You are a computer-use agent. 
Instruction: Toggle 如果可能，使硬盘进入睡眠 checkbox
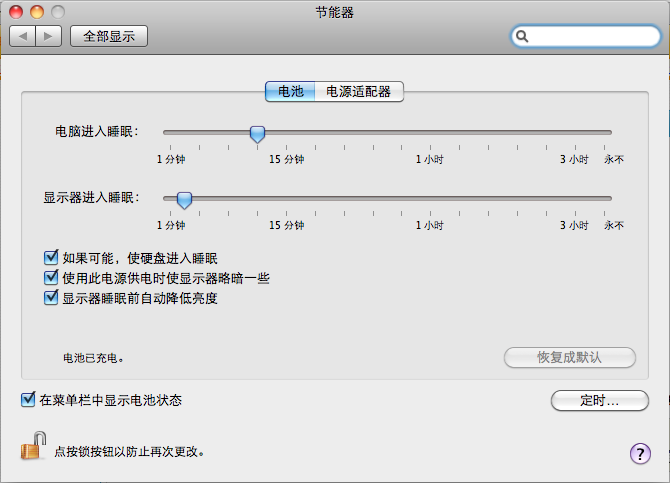tap(51, 257)
